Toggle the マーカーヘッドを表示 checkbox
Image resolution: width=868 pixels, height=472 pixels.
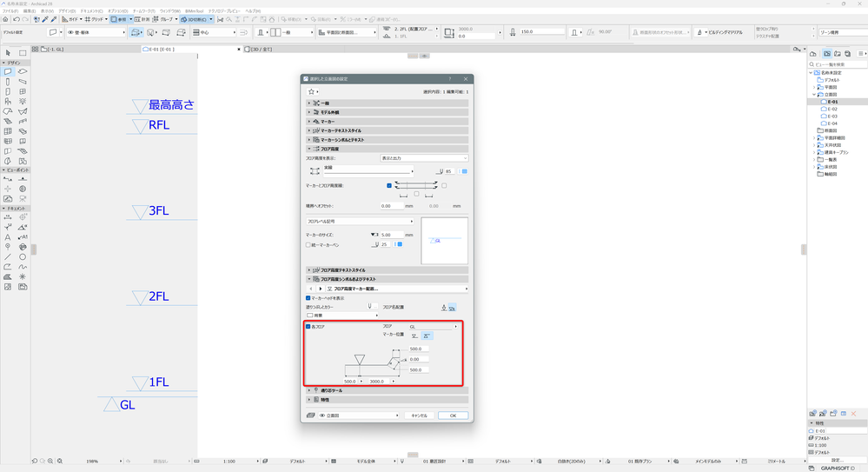coord(308,298)
